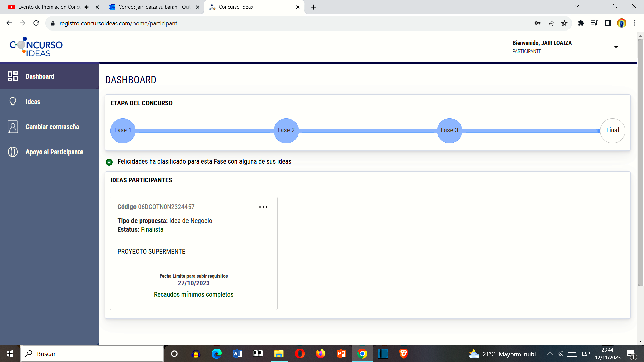
Task: Open the Ideas sidebar section
Action: coord(49,102)
